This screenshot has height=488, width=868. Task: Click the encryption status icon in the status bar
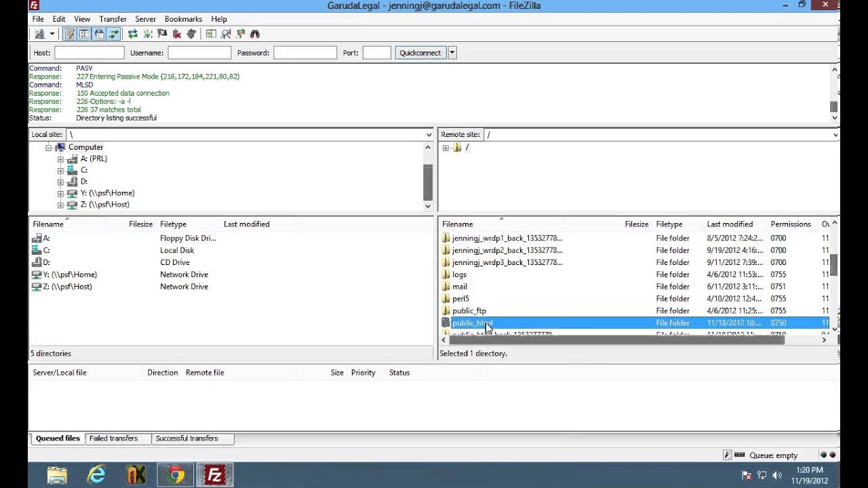coord(727,455)
